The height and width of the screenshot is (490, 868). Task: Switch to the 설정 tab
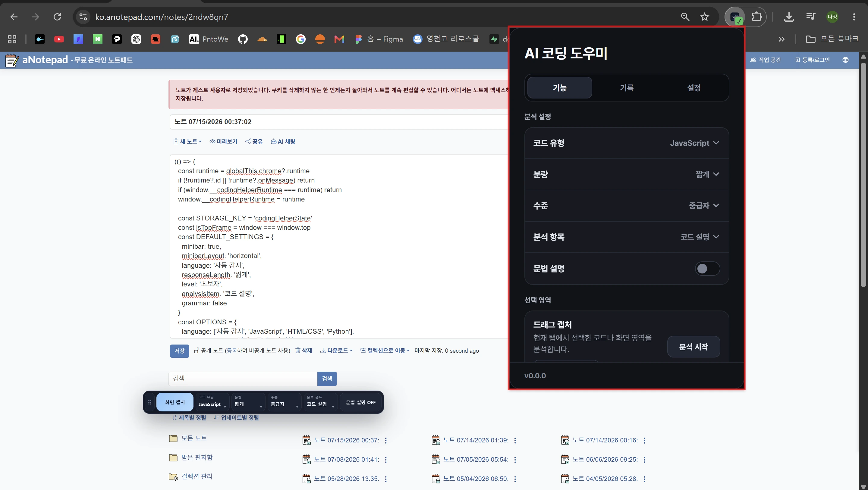coord(694,88)
